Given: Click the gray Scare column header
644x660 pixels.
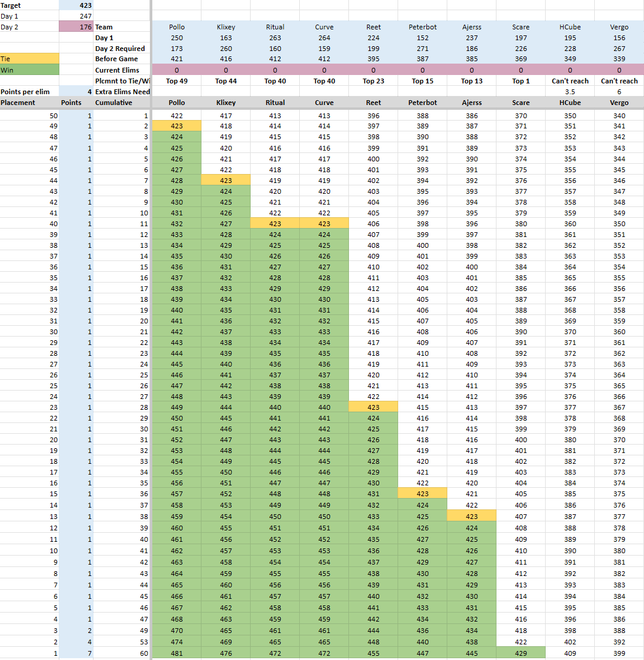Looking at the screenshot, I should 520,103.
